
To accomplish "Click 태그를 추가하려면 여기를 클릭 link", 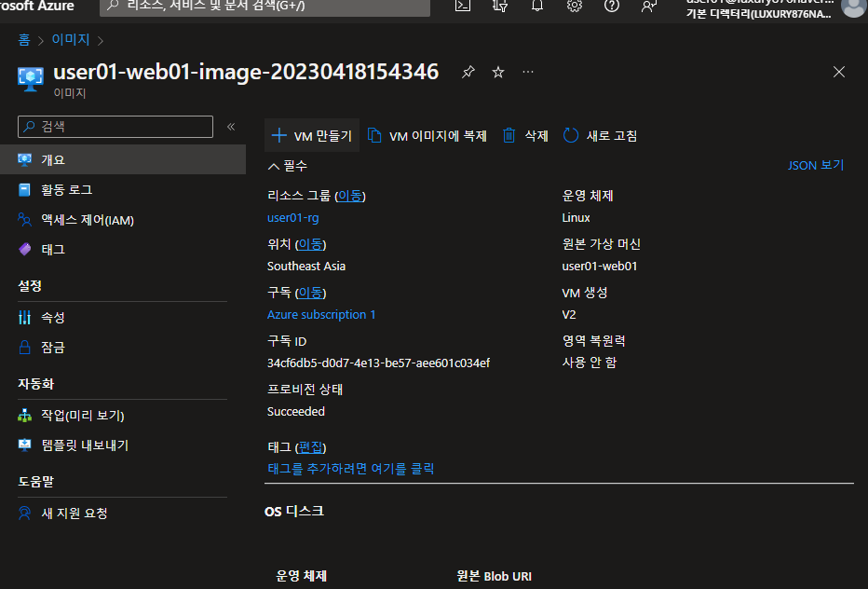I will pyautogui.click(x=350, y=469).
